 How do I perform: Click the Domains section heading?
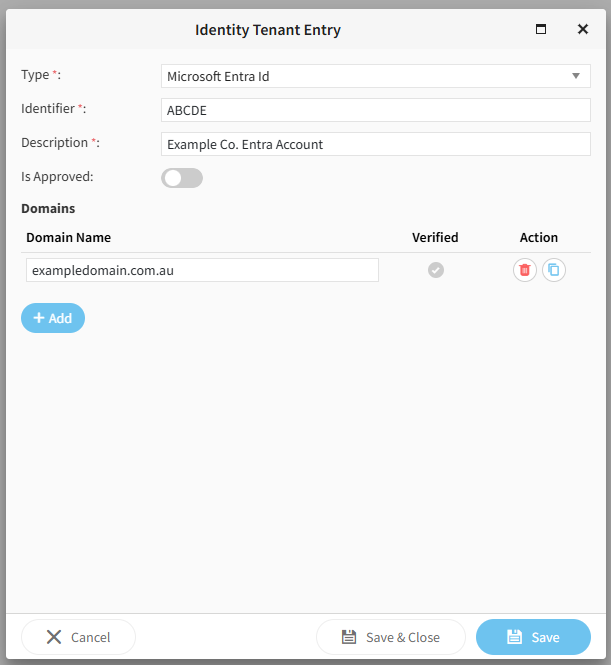click(x=48, y=209)
